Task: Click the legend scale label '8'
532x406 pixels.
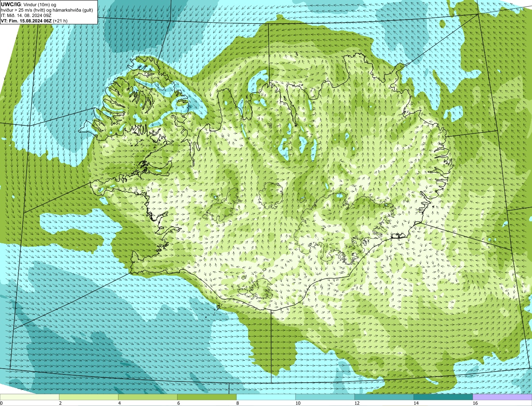Action: (x=237, y=403)
